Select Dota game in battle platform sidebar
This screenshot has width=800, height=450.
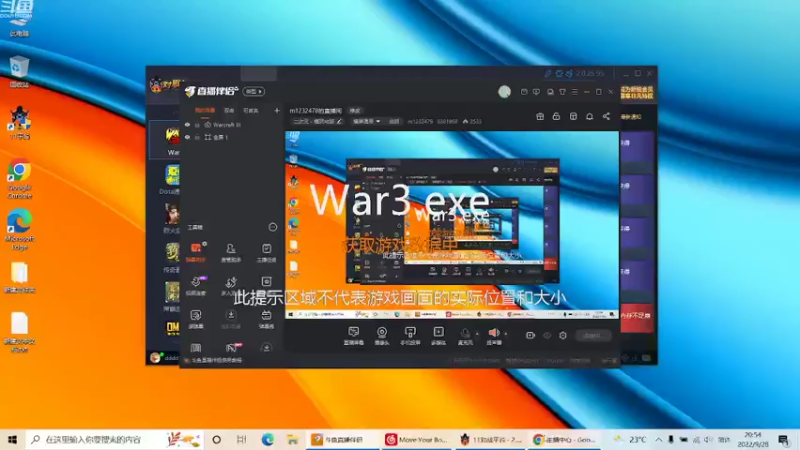tap(172, 180)
